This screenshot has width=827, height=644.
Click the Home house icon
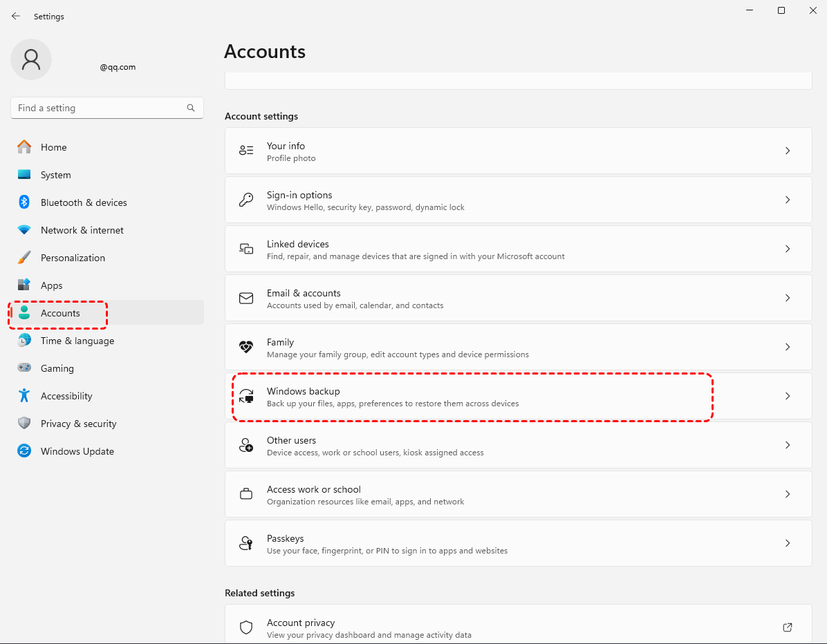24,147
